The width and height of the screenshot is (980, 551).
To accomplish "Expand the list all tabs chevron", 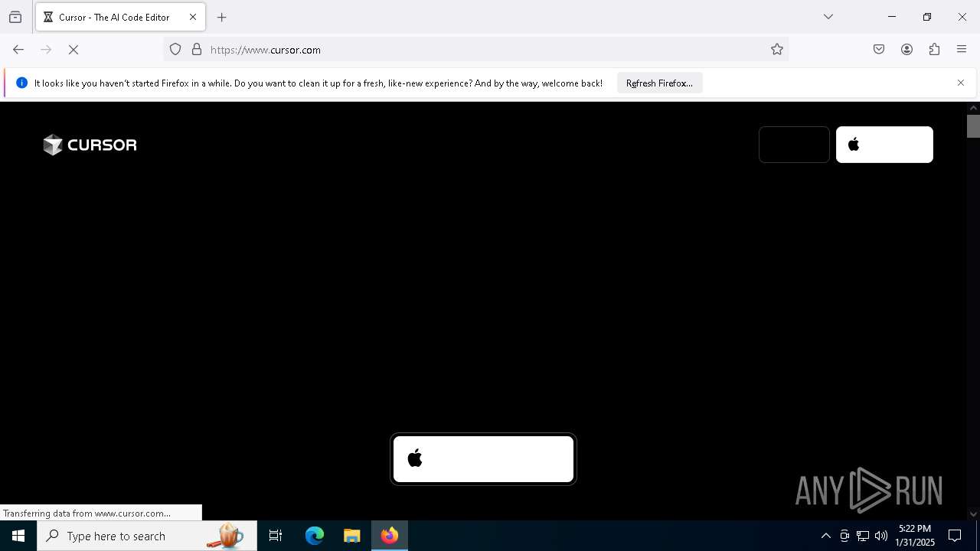I will pyautogui.click(x=828, y=17).
